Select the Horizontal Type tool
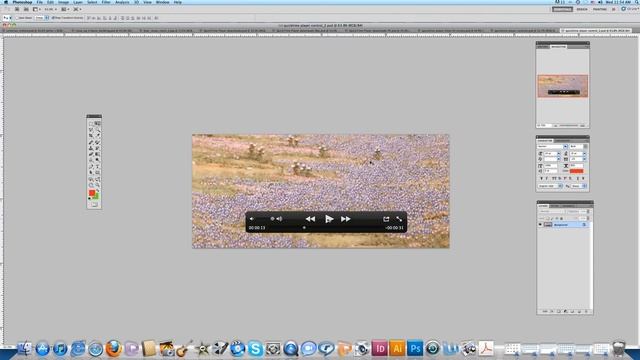 [98, 166]
